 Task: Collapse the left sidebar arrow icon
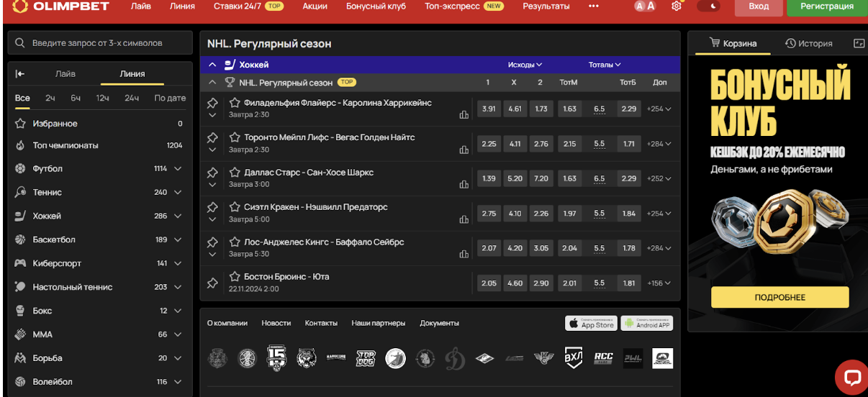pos(20,73)
